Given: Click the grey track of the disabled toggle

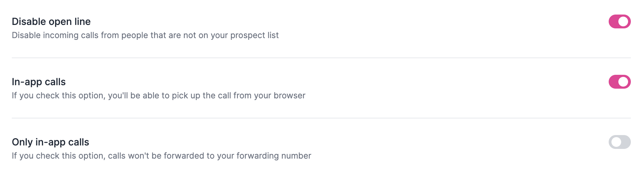Looking at the screenshot, I should [625, 142].
